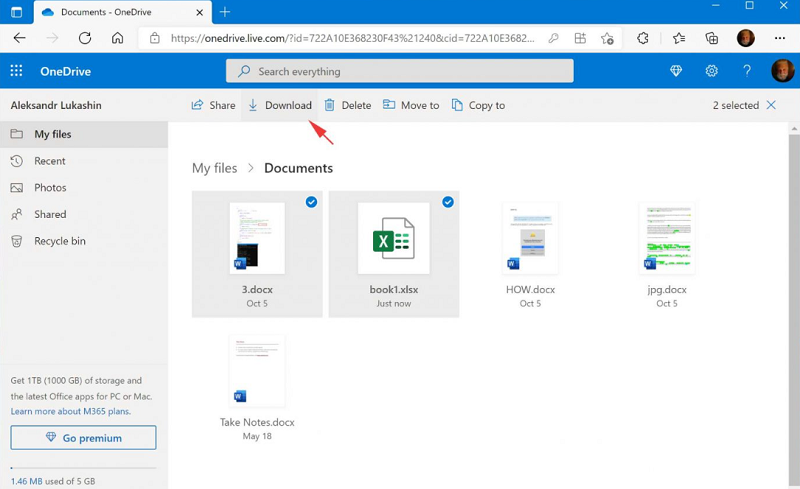Screen dimensions: 800x489
Task: Click the jpg.docx file name
Action: 667,290
